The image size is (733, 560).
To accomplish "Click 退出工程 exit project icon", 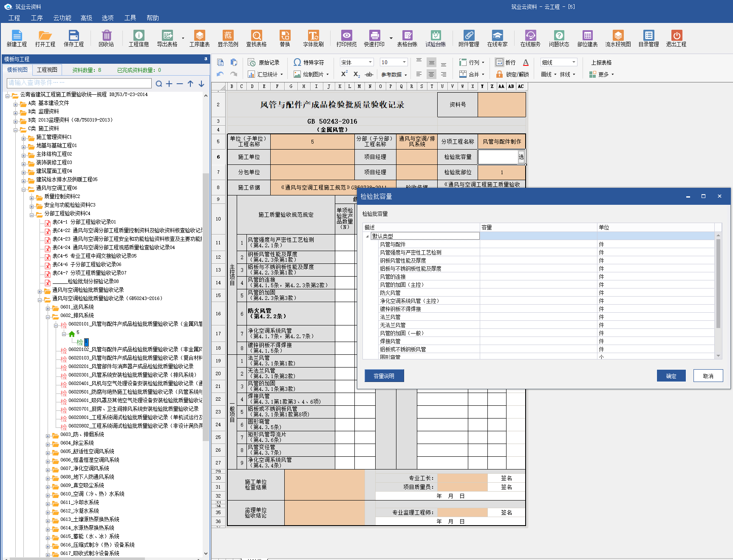I will coord(676,38).
